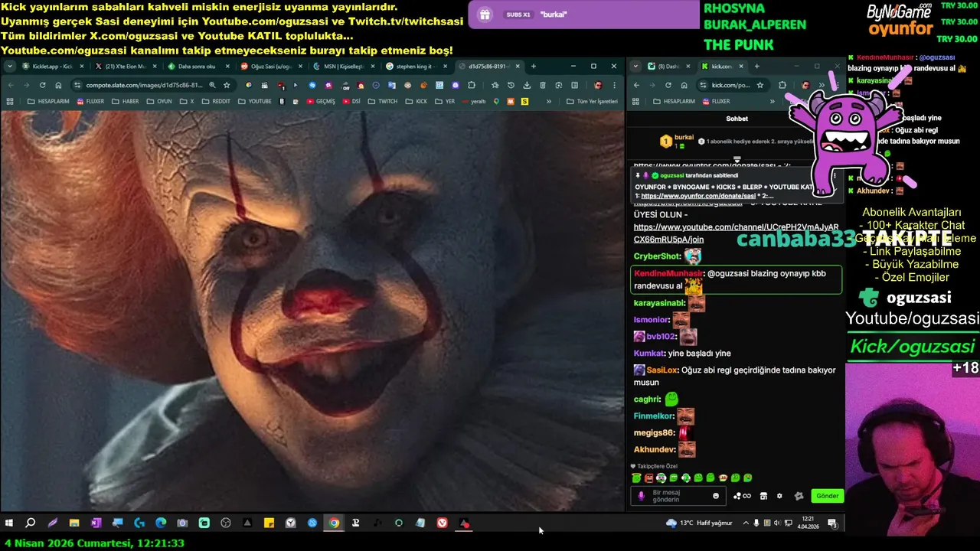Open the left browser profile avatar

598,85
